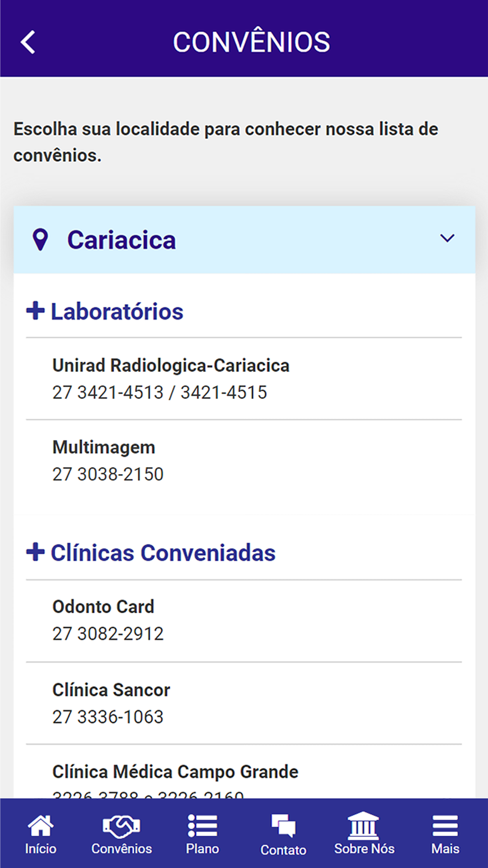Tap the Contato chat bubbles icon
The height and width of the screenshot is (868, 488).
click(284, 826)
